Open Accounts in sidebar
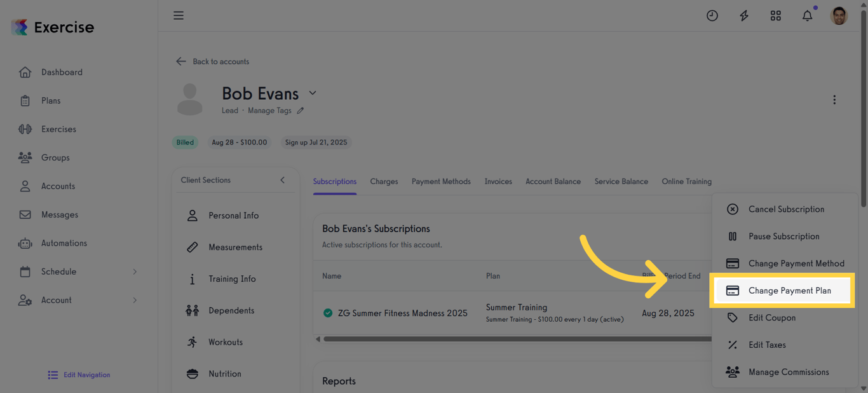This screenshot has width=868, height=393. point(58,186)
